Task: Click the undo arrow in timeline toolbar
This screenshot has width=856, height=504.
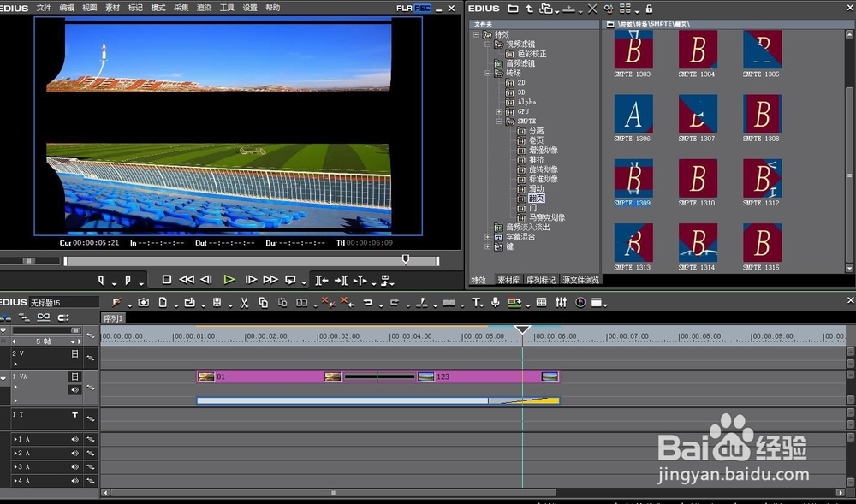Action: tap(368, 302)
